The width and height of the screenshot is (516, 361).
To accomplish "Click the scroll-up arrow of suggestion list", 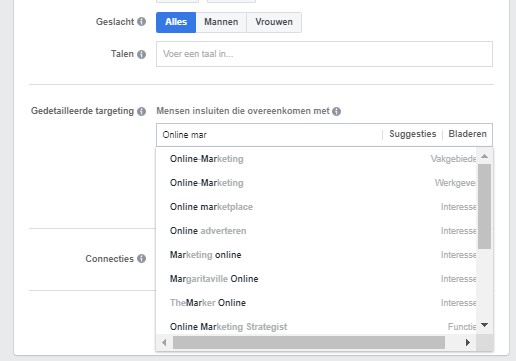I will (x=485, y=156).
